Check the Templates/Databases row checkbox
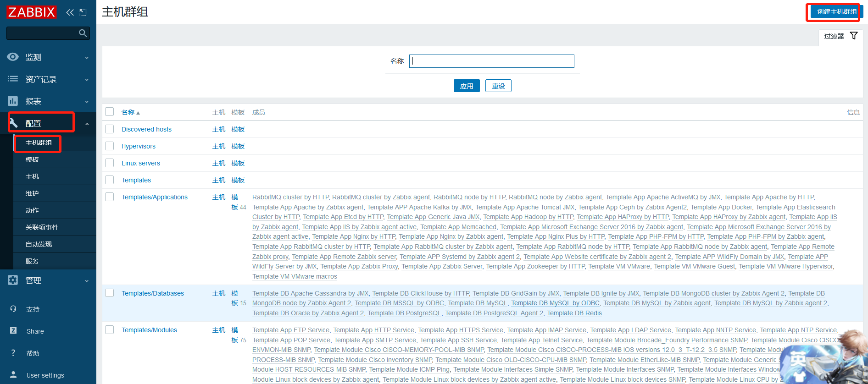 click(109, 293)
